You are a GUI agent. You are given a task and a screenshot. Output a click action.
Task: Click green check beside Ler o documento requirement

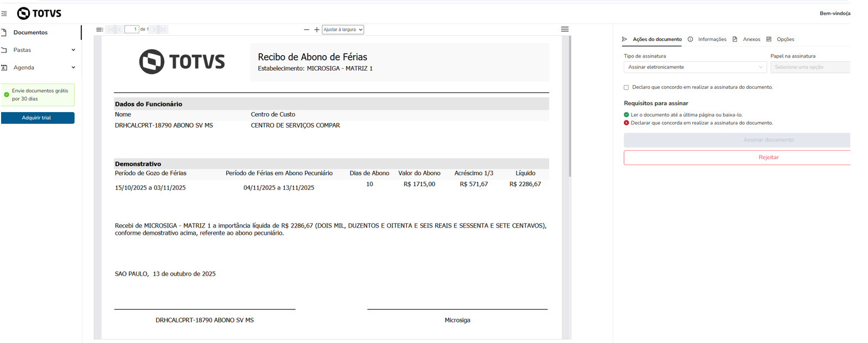click(626, 115)
